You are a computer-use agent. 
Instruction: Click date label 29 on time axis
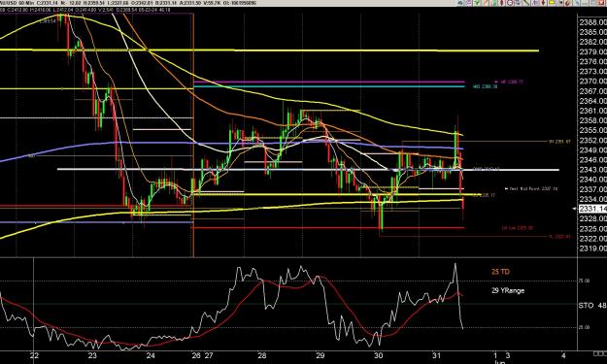(320, 356)
